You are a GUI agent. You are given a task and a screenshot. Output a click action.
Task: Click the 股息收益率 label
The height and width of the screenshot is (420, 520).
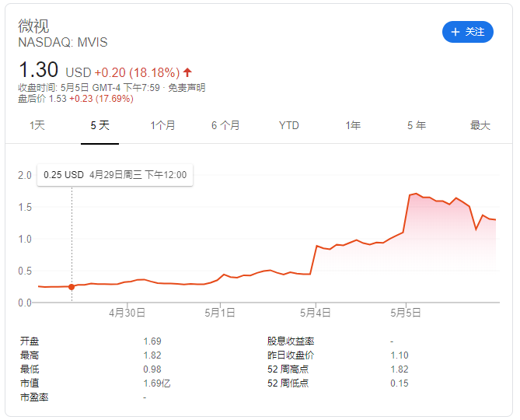coord(291,341)
